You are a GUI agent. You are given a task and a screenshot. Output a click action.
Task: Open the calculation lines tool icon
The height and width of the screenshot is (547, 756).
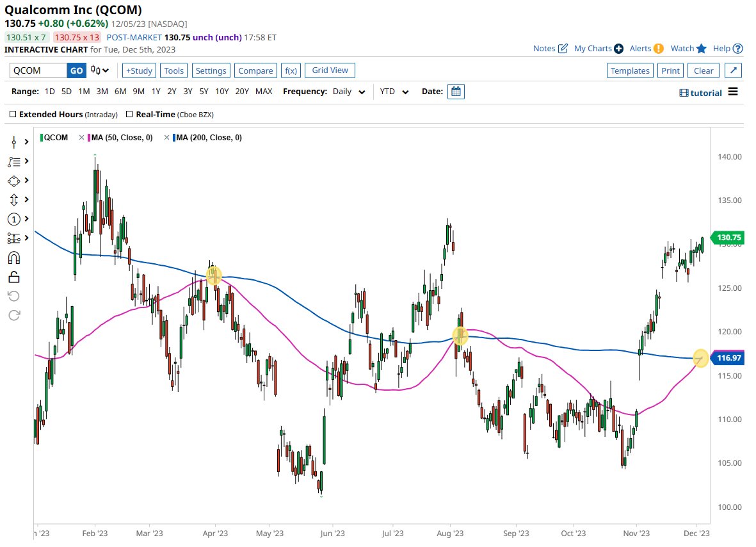coord(14,238)
